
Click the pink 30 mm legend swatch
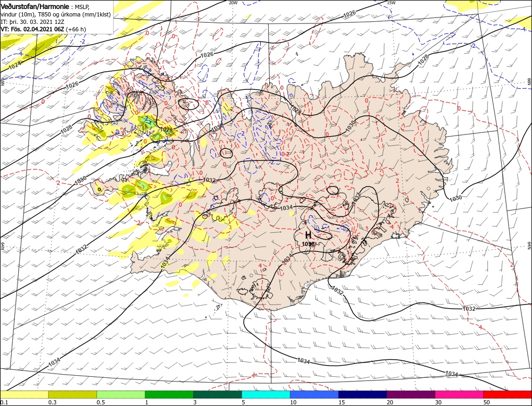point(460,394)
